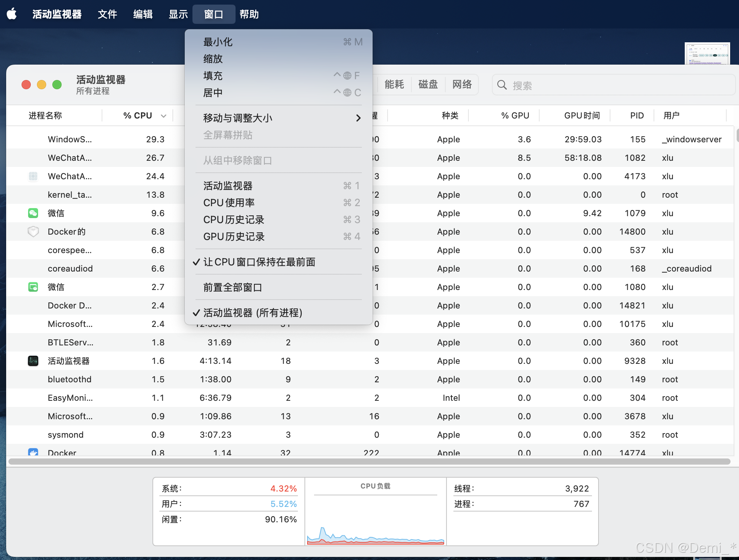Choose CPU历史记录 from the window menu

[234, 220]
